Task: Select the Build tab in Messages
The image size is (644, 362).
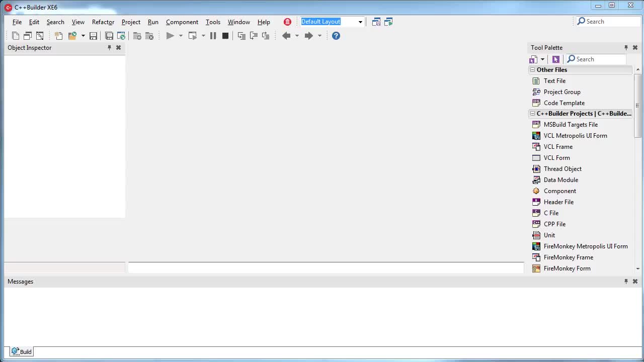Action: coord(22,351)
